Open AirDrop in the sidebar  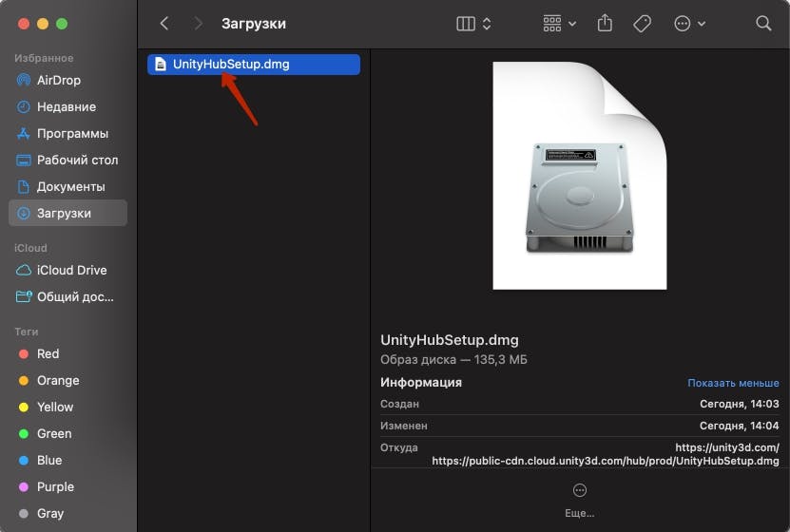(x=68, y=80)
